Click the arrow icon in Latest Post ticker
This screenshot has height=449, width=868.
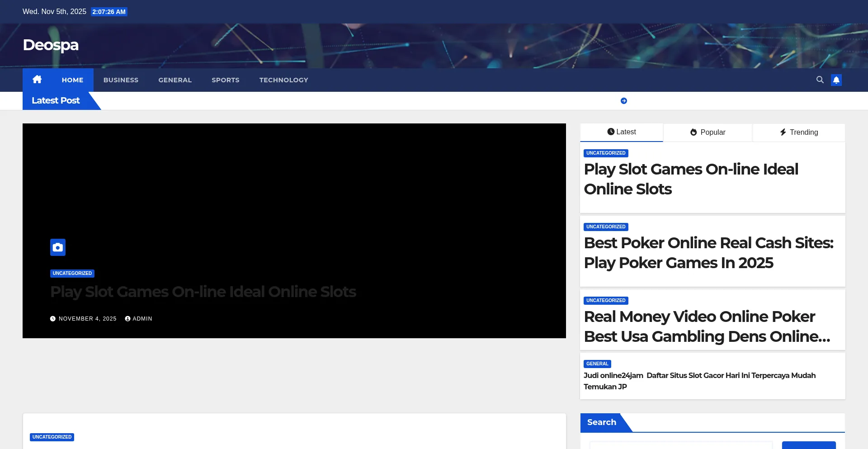(623, 101)
